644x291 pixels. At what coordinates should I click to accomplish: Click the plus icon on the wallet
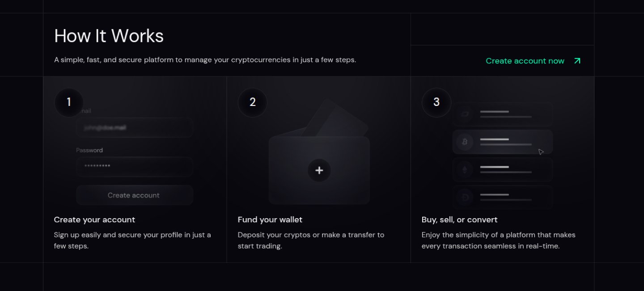pos(319,170)
